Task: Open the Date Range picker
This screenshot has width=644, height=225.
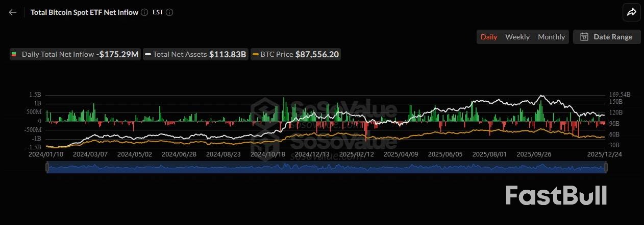Action: (x=607, y=37)
